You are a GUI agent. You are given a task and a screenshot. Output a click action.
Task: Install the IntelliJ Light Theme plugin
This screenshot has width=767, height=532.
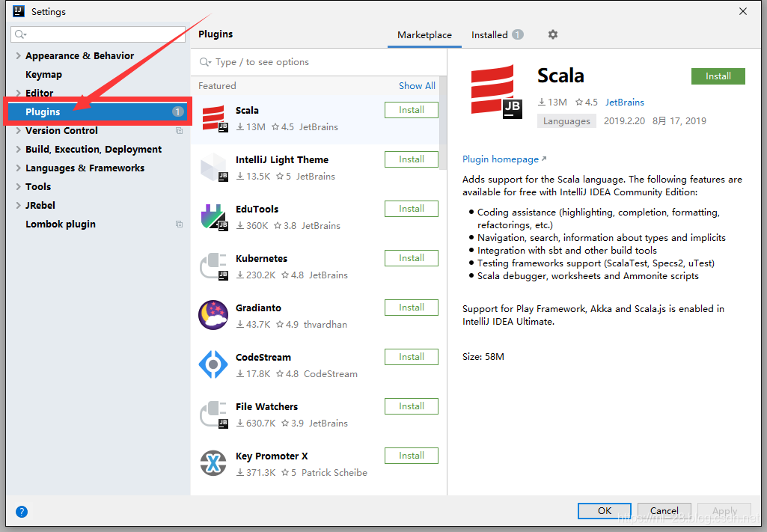tap(412, 159)
